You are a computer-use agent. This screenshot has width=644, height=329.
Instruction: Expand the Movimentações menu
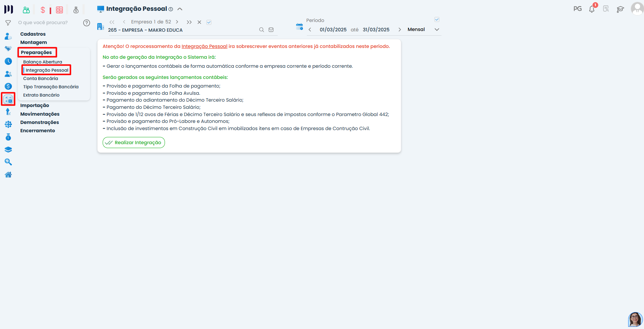tap(40, 114)
